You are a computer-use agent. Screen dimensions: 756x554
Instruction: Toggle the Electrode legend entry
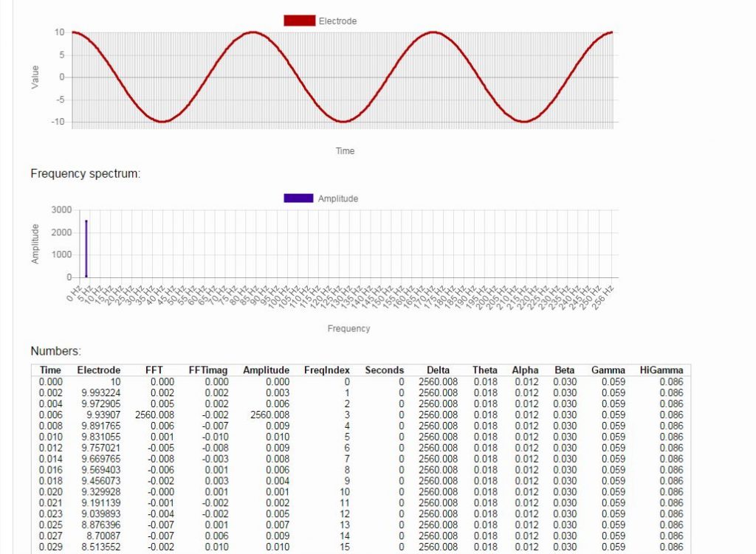coord(337,21)
